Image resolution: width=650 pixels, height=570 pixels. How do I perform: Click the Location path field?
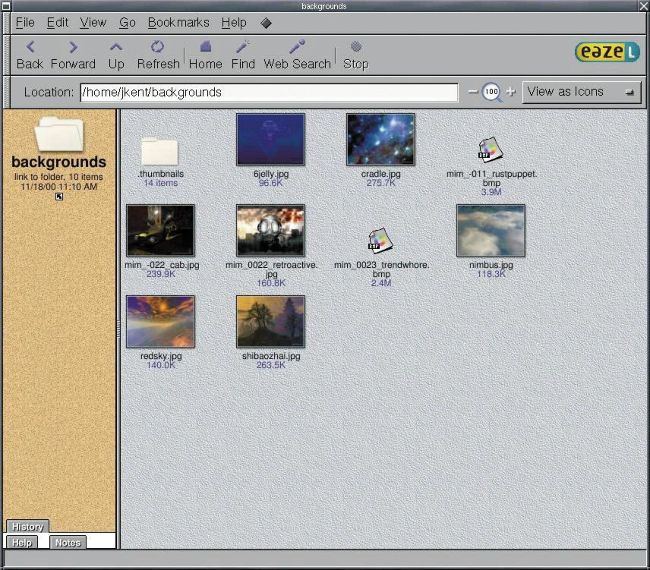click(x=268, y=92)
